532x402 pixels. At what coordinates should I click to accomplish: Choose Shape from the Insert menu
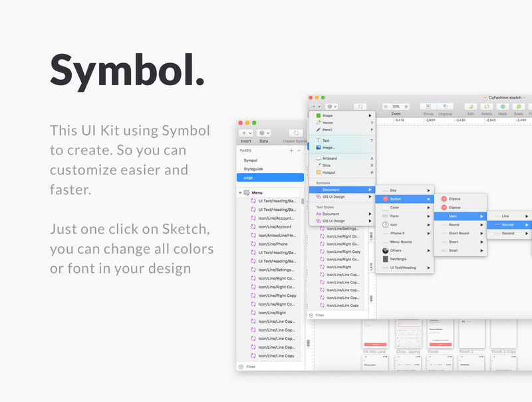point(342,115)
